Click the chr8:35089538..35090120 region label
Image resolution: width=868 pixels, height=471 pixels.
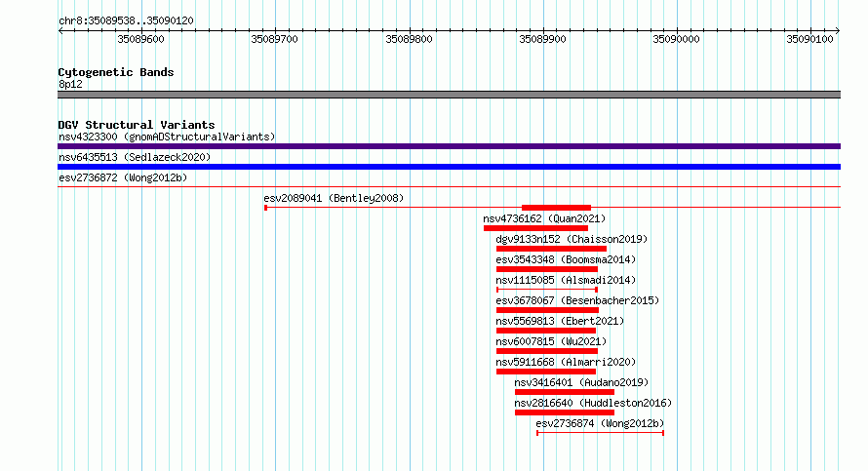point(126,21)
